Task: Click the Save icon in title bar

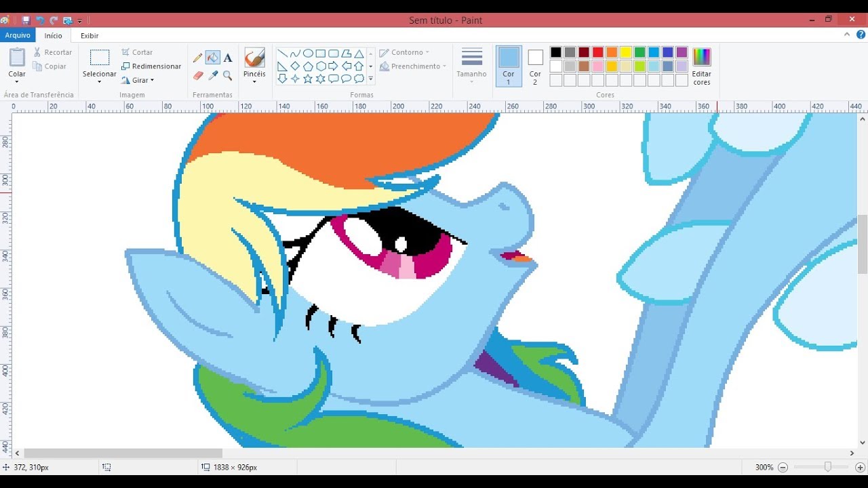Action: point(26,20)
